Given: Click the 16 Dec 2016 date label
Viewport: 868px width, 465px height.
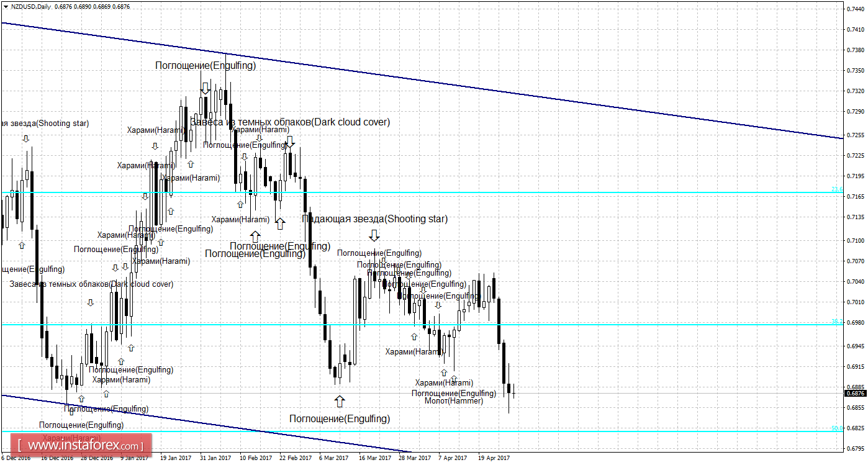Looking at the screenshot, I should point(56,458).
